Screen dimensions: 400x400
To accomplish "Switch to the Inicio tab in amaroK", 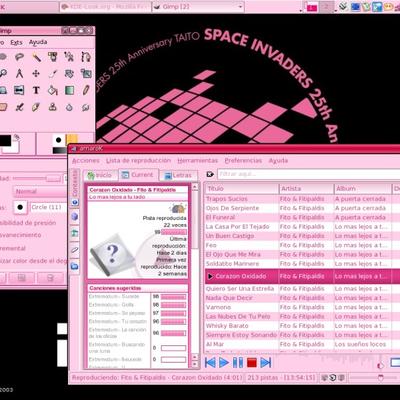I will 100,175.
